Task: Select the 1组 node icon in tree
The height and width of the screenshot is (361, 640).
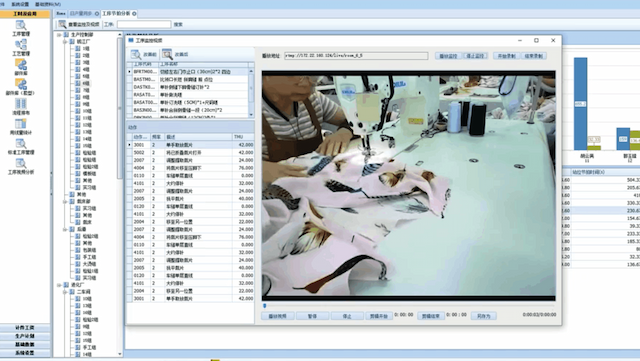Action: [x=78, y=49]
